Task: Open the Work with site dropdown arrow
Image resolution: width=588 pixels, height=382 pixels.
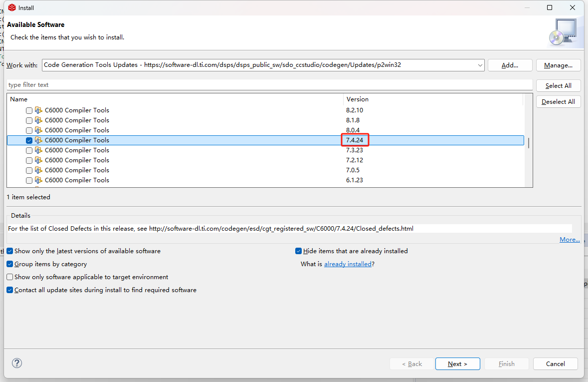Action: 480,65
